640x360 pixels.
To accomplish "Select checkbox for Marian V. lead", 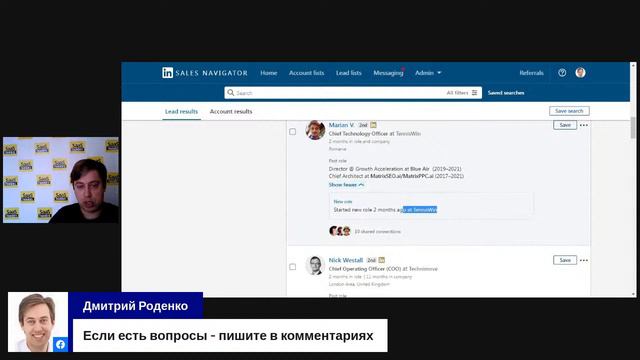I will pyautogui.click(x=293, y=132).
